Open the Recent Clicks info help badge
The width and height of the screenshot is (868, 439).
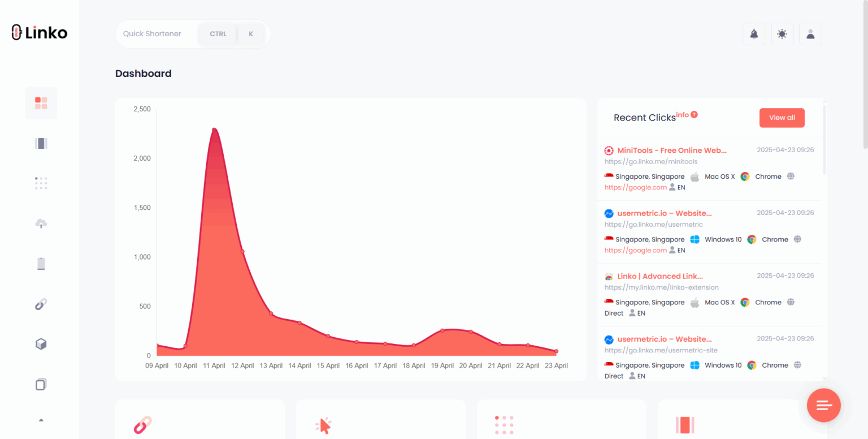click(x=694, y=114)
